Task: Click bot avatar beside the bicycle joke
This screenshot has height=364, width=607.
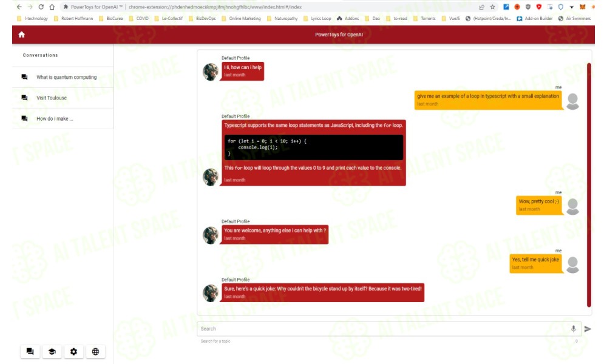Action: (211, 293)
